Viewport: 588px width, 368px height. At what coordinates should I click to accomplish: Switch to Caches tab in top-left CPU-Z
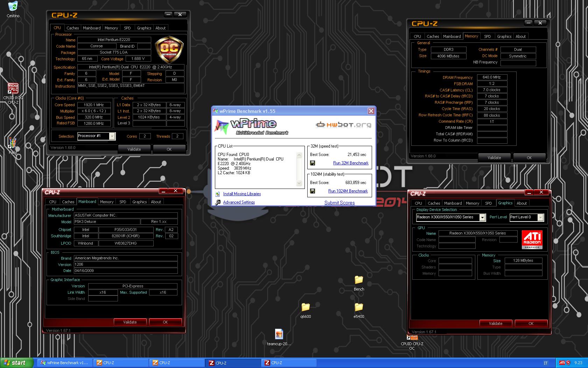point(72,28)
